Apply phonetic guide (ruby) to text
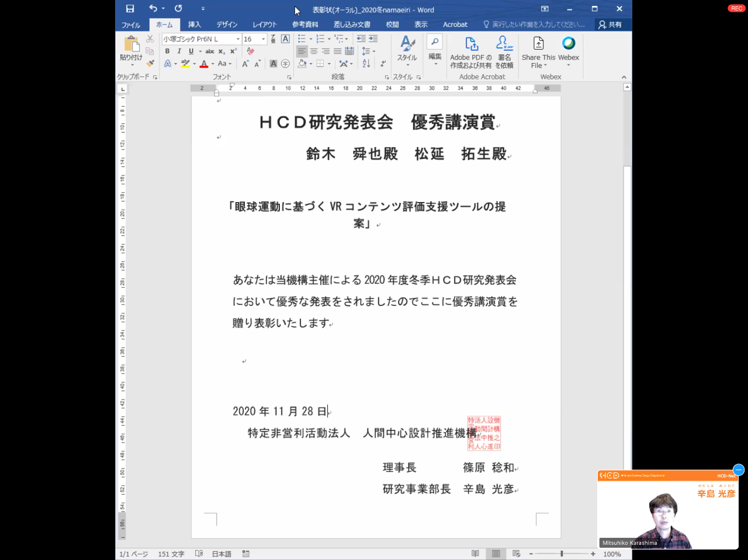 [273, 39]
